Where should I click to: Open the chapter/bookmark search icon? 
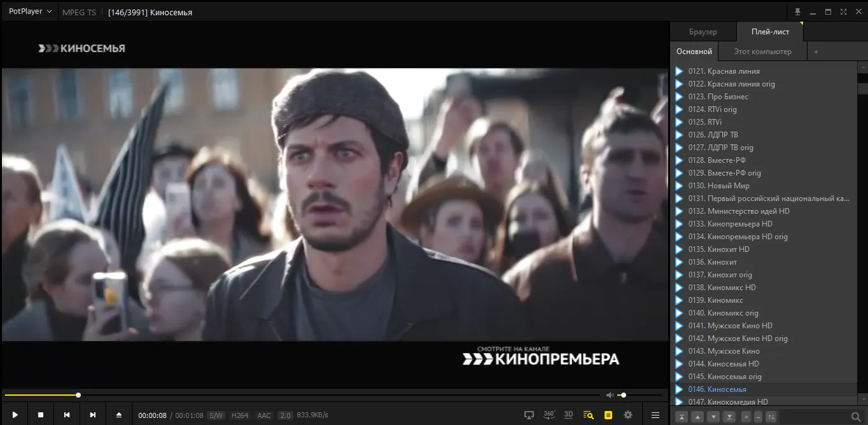click(588, 415)
